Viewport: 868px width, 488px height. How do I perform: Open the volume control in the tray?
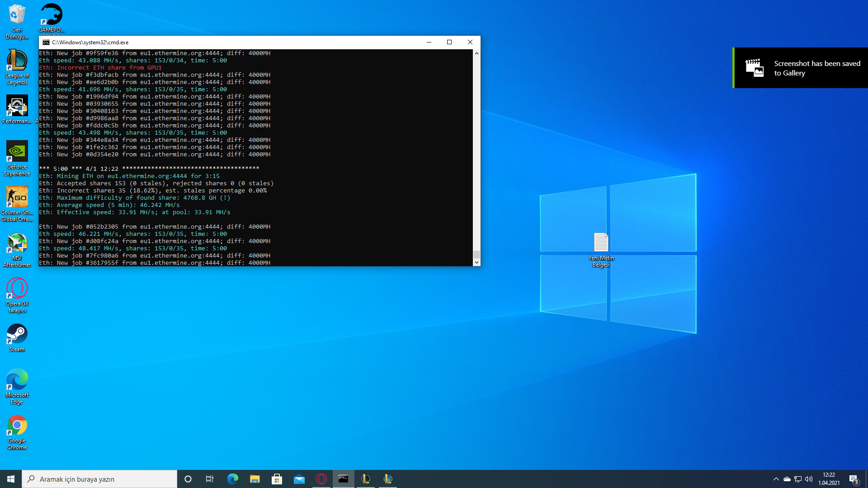point(809,479)
